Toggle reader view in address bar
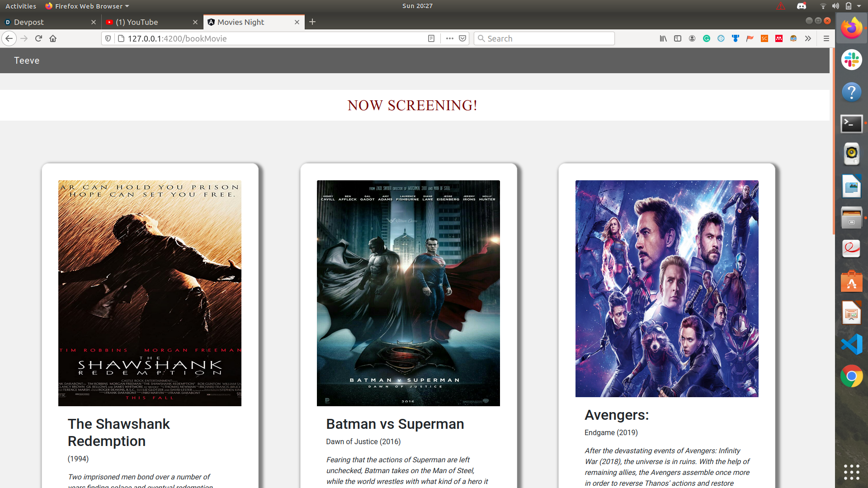 431,38
